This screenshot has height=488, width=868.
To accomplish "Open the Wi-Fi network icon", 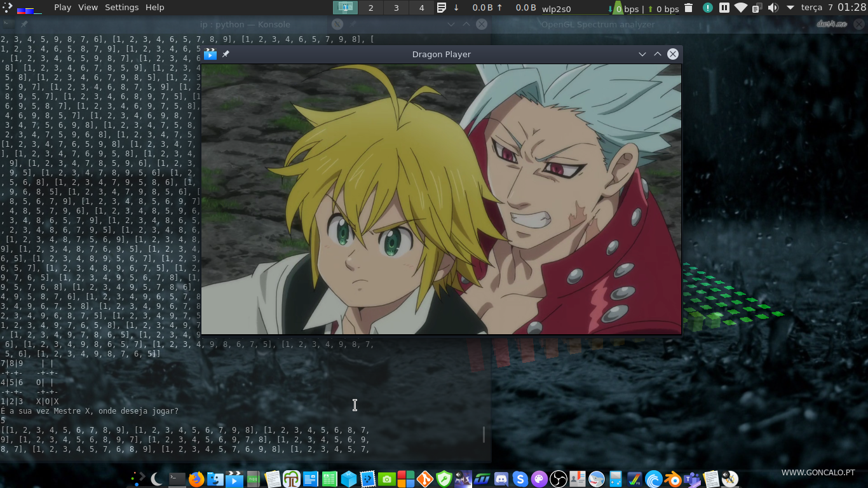I will [x=741, y=8].
